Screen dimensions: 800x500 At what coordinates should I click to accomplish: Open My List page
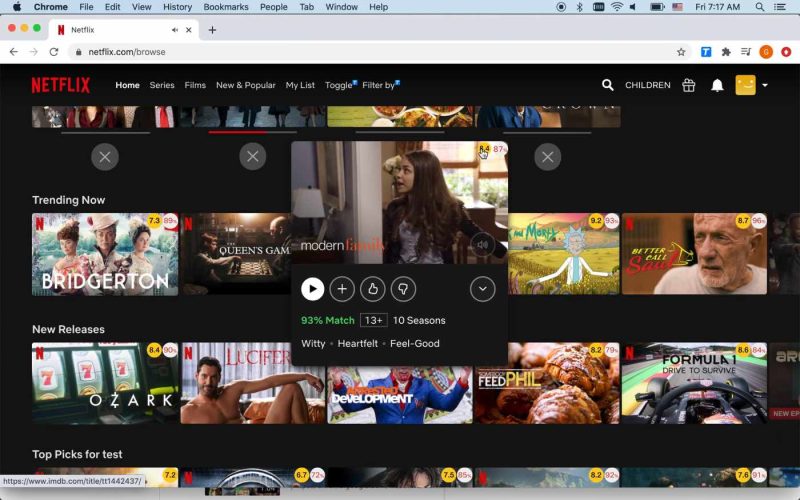point(300,85)
